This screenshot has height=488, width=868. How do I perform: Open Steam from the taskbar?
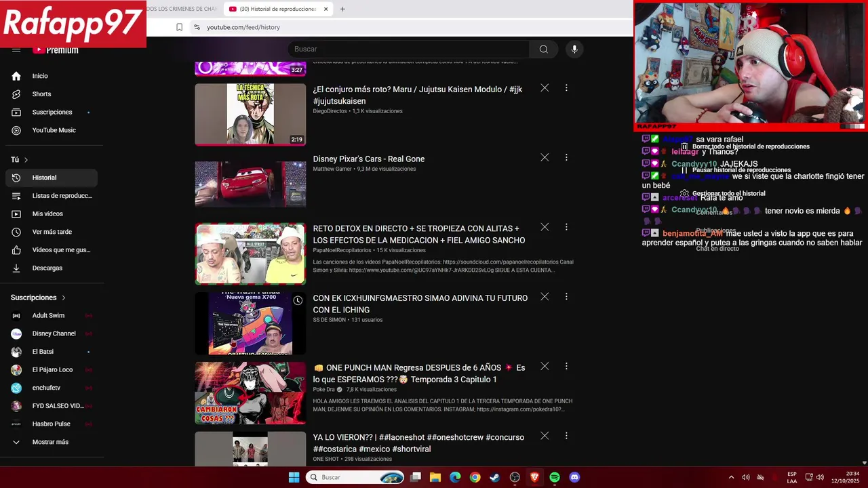click(x=495, y=477)
